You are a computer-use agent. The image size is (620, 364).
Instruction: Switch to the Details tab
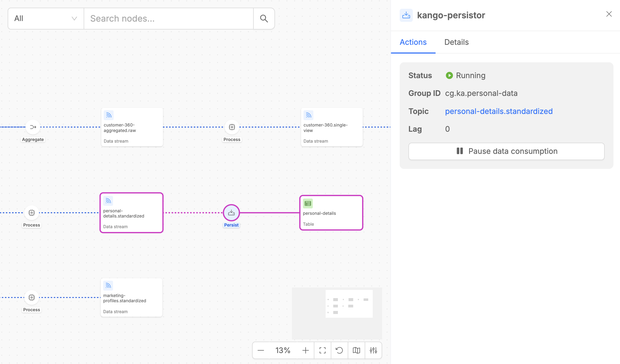(456, 42)
